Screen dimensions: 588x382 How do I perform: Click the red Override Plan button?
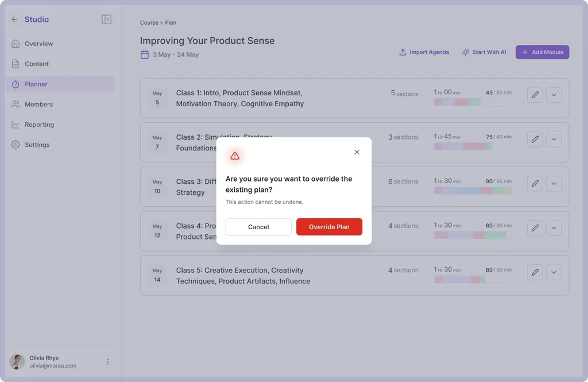(x=329, y=227)
